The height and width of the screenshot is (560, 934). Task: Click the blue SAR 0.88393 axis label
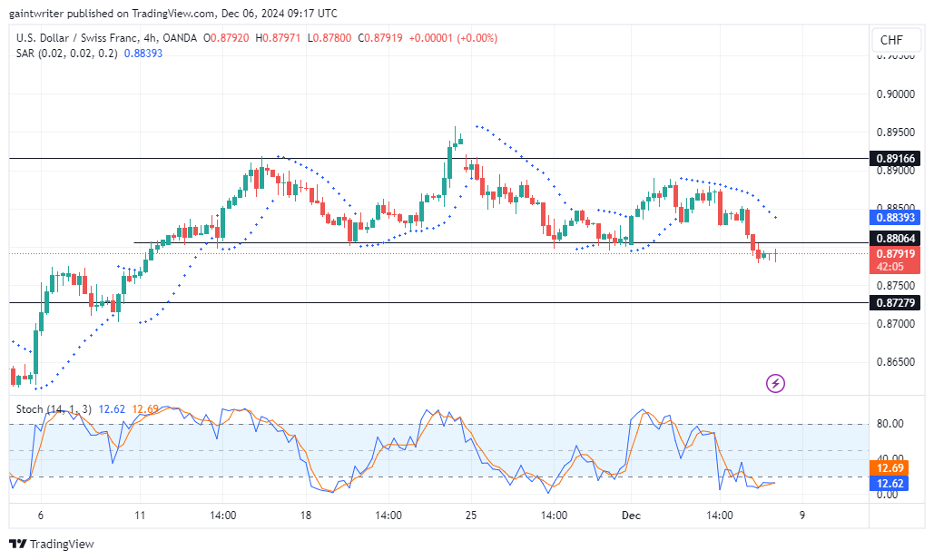click(x=895, y=218)
